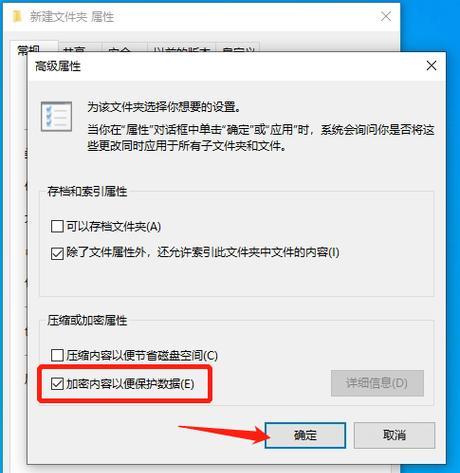The height and width of the screenshot is (473, 460).
Task: Toggle "加密内容以便保护数据(E)" checkbox
Action: point(57,383)
